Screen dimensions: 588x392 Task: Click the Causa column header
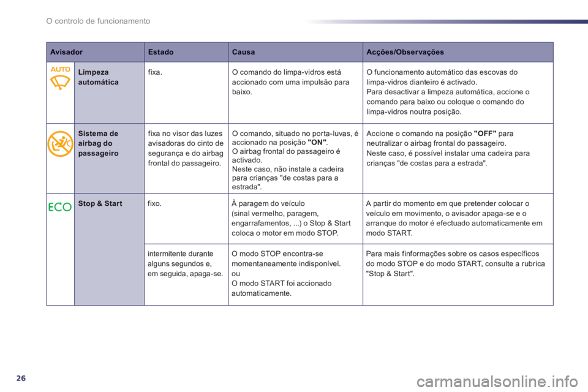pos(243,52)
